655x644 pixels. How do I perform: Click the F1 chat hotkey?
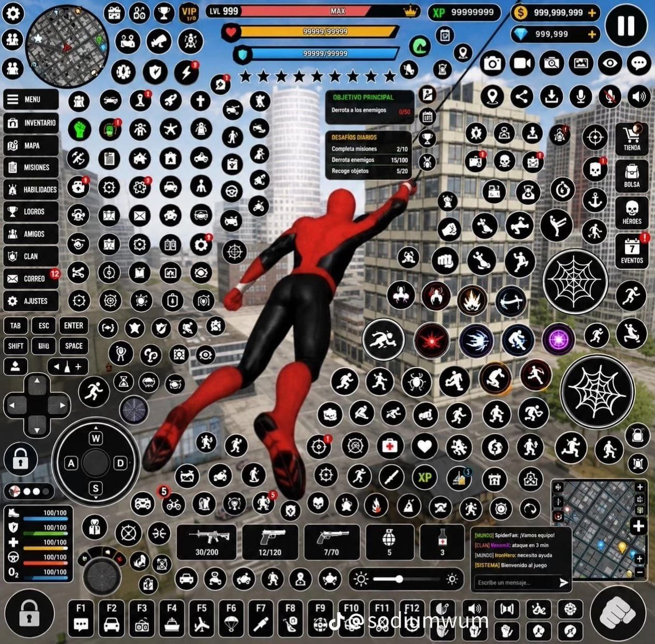tap(81, 618)
